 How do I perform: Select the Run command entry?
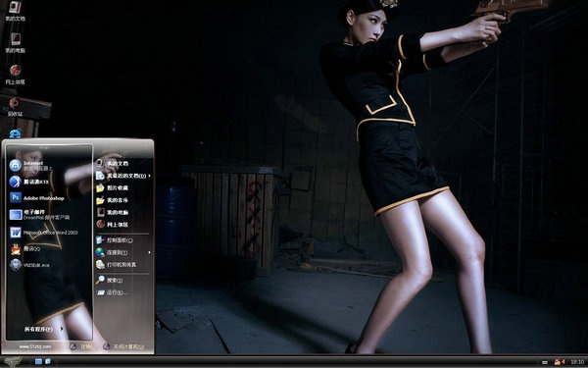(x=112, y=292)
